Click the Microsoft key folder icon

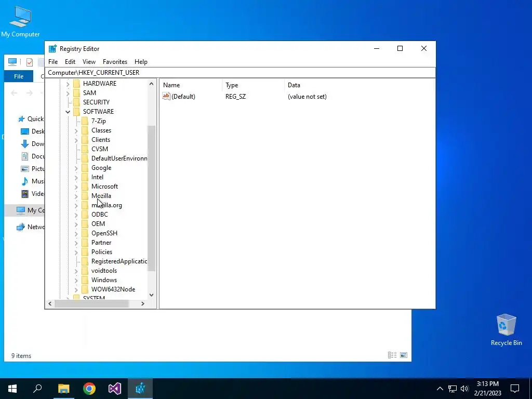(85, 187)
